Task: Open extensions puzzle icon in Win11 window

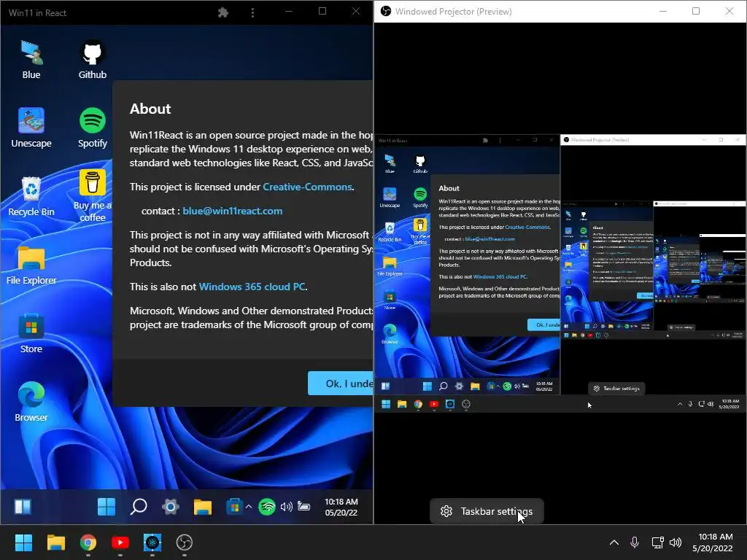Action: (x=223, y=12)
